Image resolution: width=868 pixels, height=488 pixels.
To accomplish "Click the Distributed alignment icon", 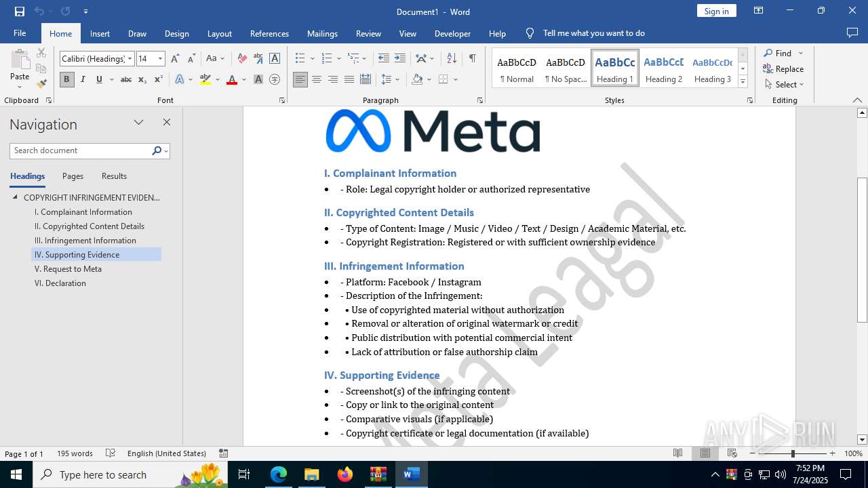I will [366, 79].
